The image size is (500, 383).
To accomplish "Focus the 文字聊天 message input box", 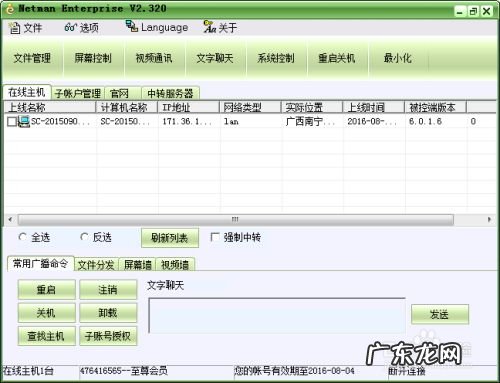I will [x=277, y=315].
